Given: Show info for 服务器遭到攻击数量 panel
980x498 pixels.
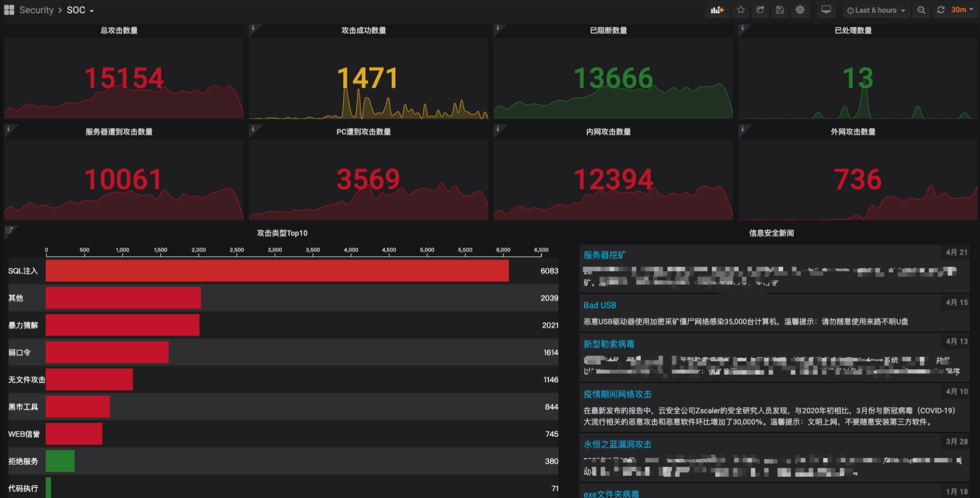Looking at the screenshot, I should click(8, 130).
